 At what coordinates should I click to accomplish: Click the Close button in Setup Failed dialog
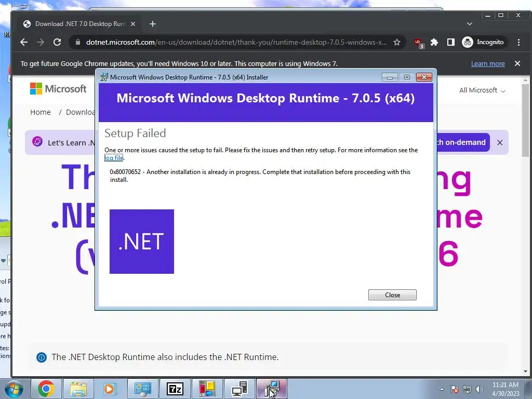392,295
